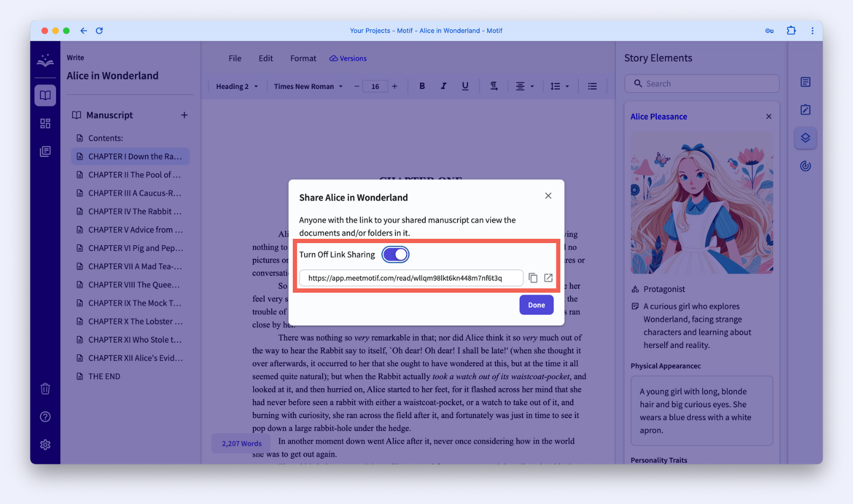Viewport: 853px width, 504px height.
Task: Increase font size with plus button
Action: coord(395,86)
